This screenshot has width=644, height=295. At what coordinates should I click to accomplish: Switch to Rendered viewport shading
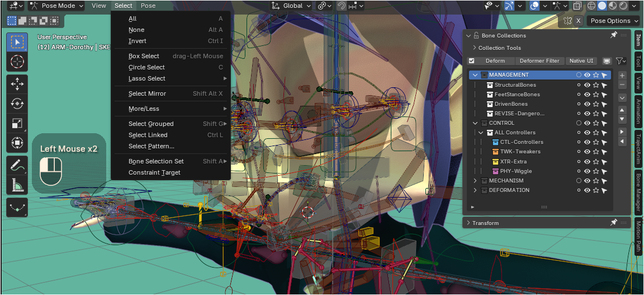pyautogui.click(x=623, y=6)
